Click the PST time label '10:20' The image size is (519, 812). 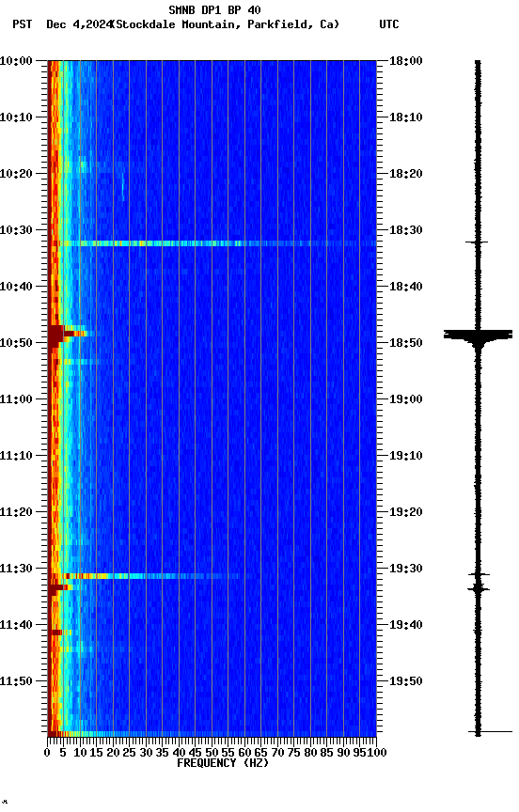(x=16, y=174)
